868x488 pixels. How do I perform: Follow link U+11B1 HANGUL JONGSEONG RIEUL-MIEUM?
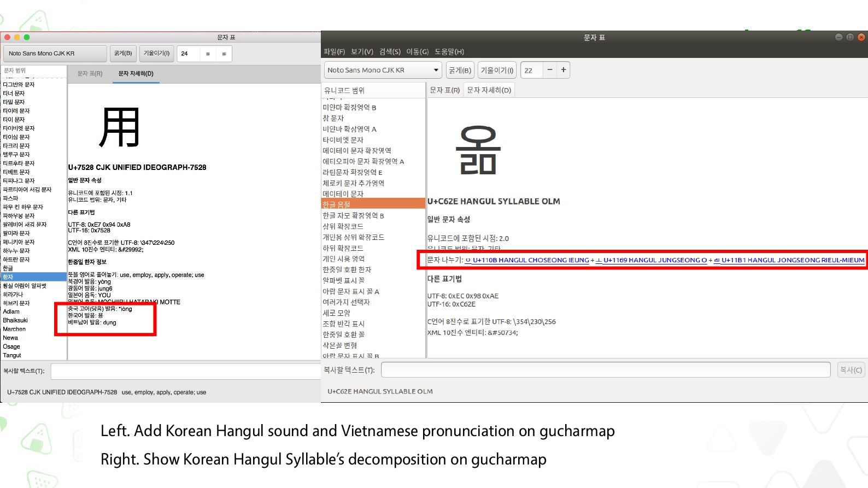click(789, 260)
